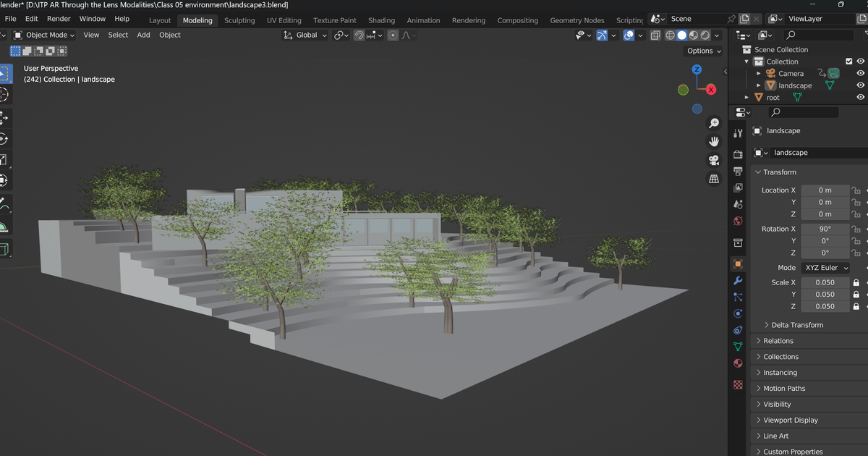Toggle X-Ray display in the viewport header
This screenshot has width=868, height=456.
pyautogui.click(x=655, y=35)
